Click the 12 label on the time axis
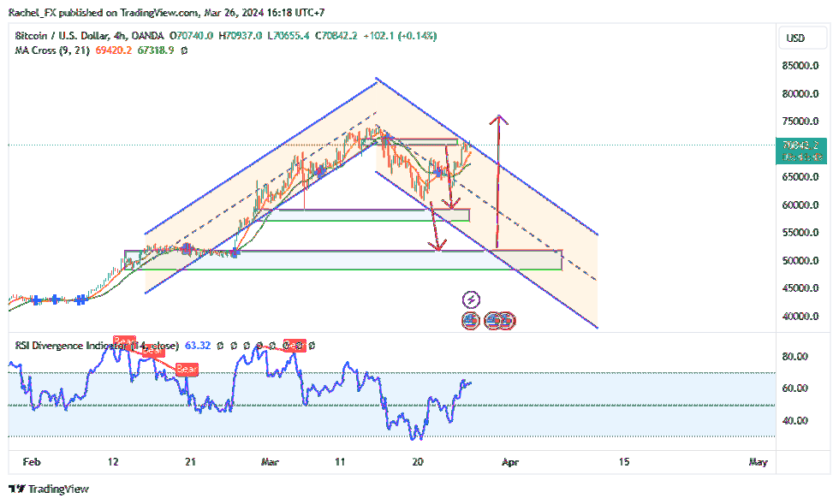The width and height of the screenshot is (839, 504). [113, 462]
